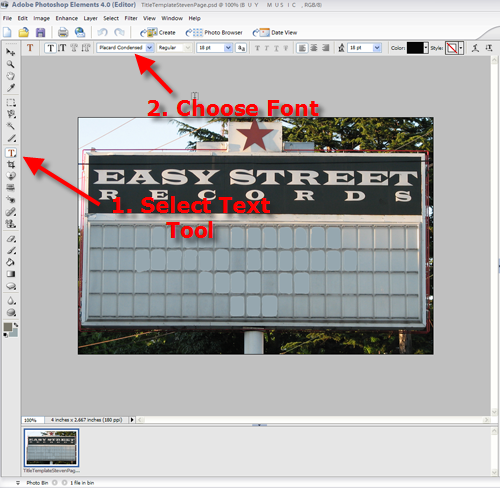The image size is (500, 488).
Task: Open the layer Style picker arrow
Action: tap(461, 48)
